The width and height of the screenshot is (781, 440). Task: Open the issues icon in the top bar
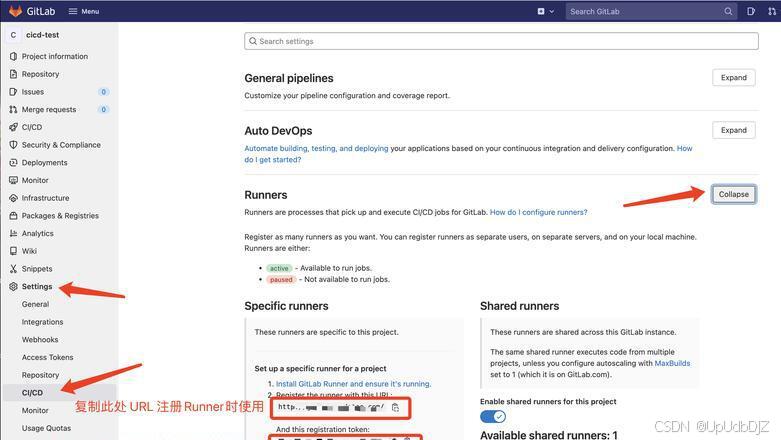tap(751, 11)
